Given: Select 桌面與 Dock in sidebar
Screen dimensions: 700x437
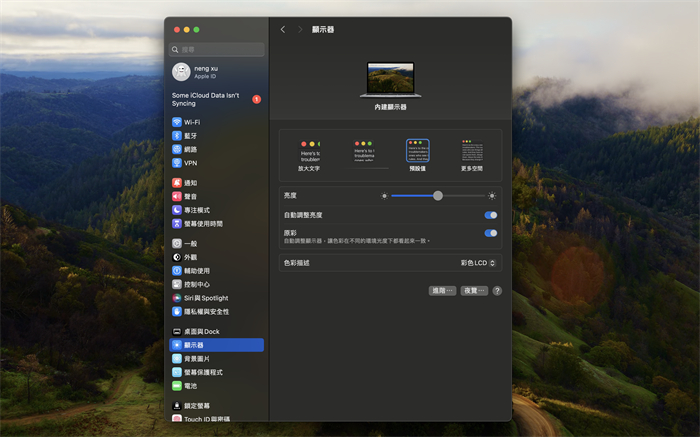Looking at the screenshot, I should pos(201,331).
